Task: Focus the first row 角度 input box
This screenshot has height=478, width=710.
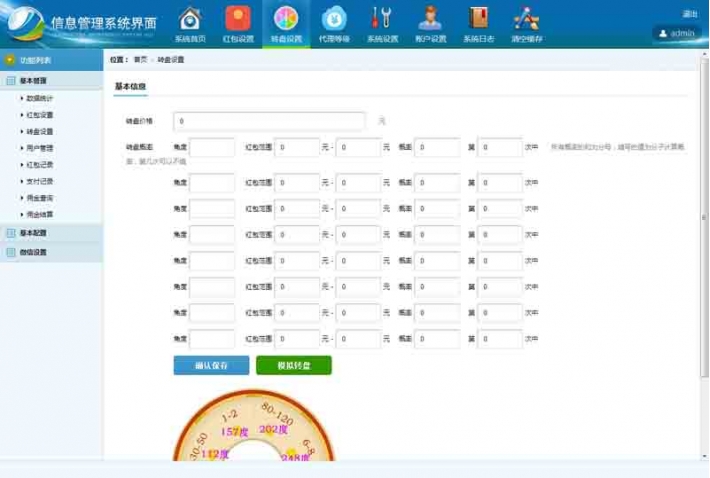Action: click(x=212, y=147)
